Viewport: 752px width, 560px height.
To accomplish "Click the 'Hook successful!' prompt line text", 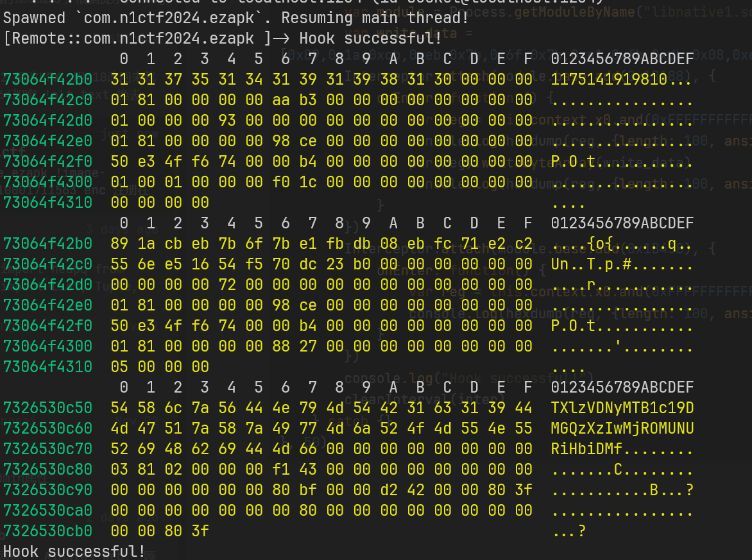I will 370,38.
